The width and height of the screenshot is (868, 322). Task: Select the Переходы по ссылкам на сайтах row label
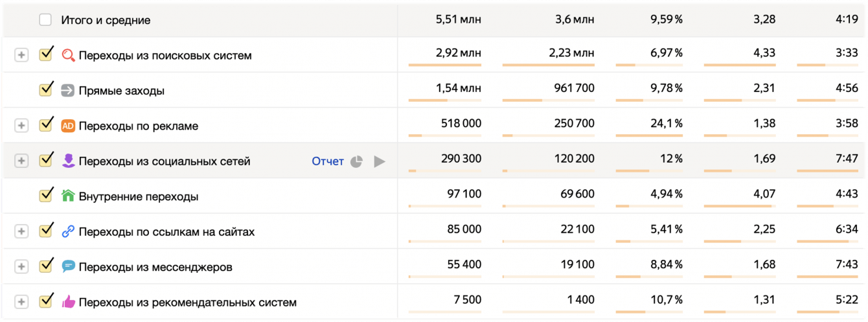coord(166,231)
